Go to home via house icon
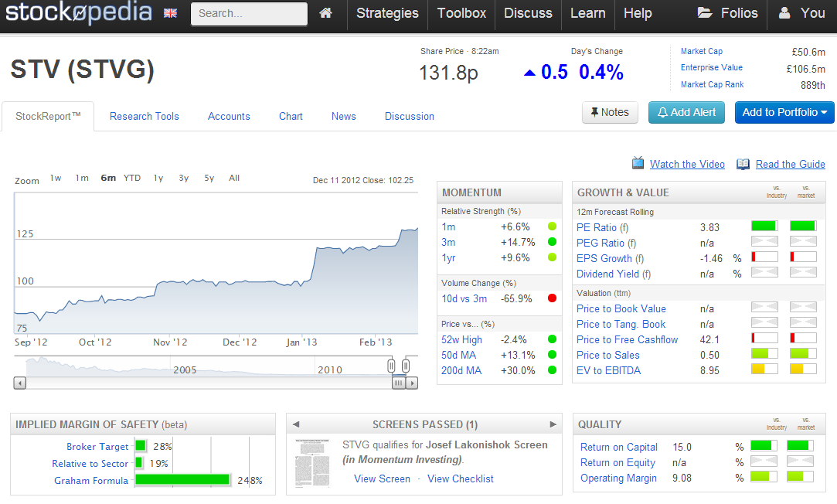The image size is (837, 504). [x=325, y=13]
